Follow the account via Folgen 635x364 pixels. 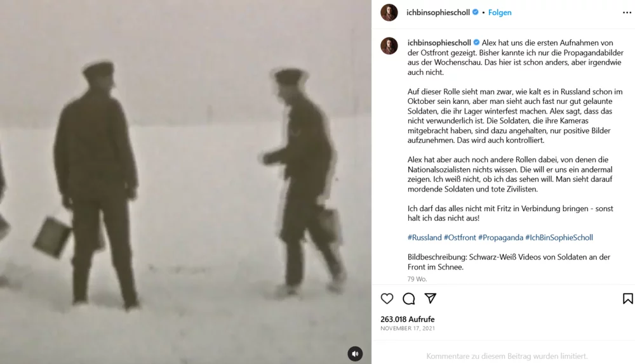(x=500, y=13)
